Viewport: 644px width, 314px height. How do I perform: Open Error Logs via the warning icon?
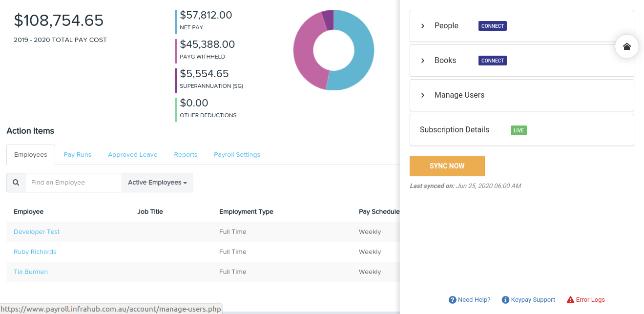(570, 299)
